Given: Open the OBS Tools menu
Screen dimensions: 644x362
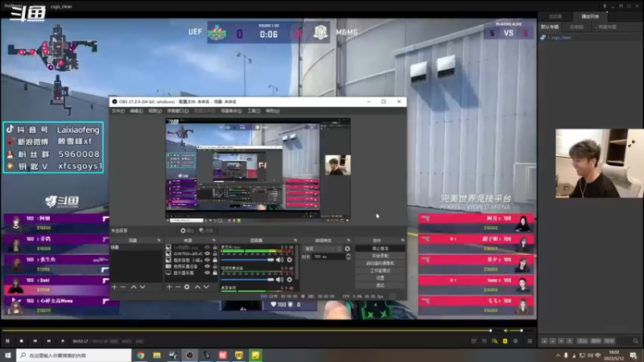Looking at the screenshot, I should pos(254,111).
